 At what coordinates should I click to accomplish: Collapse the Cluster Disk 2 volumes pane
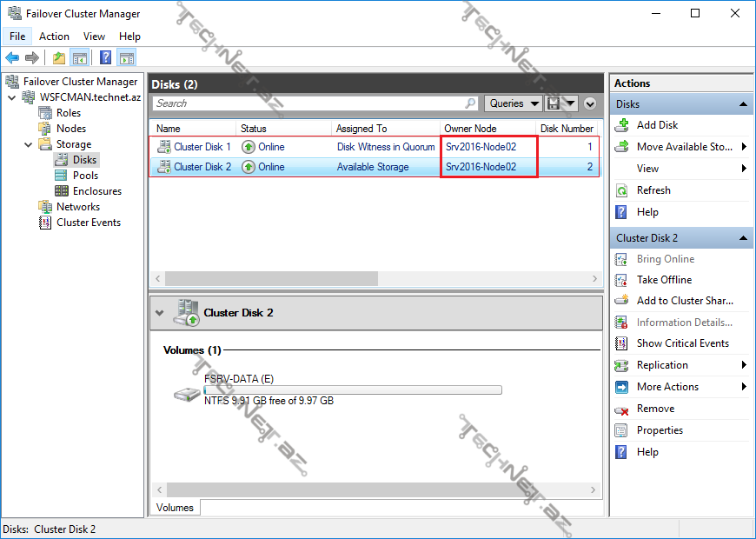160,312
